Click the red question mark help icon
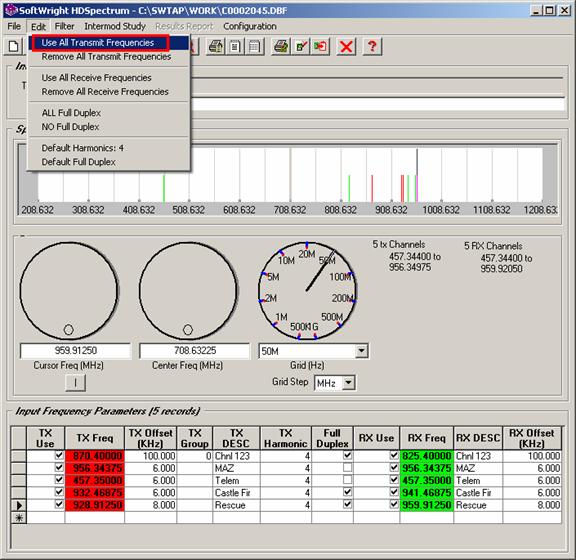The image size is (576, 560). click(x=372, y=47)
